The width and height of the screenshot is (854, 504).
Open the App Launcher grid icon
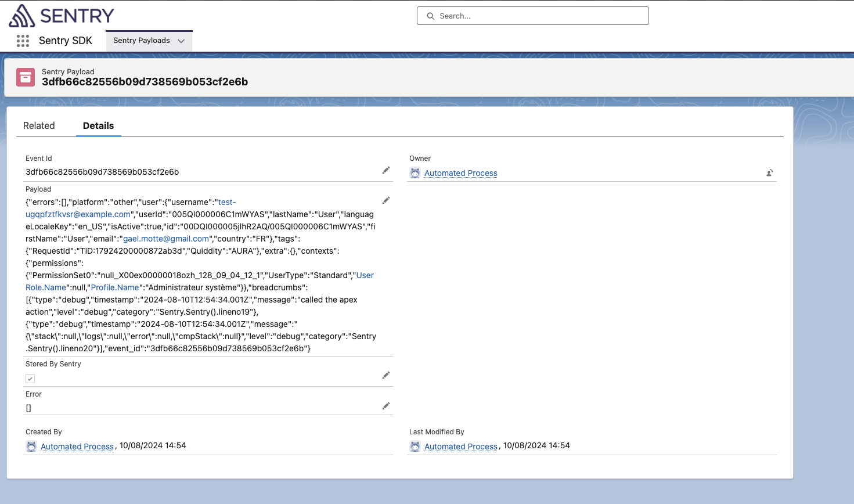point(23,41)
